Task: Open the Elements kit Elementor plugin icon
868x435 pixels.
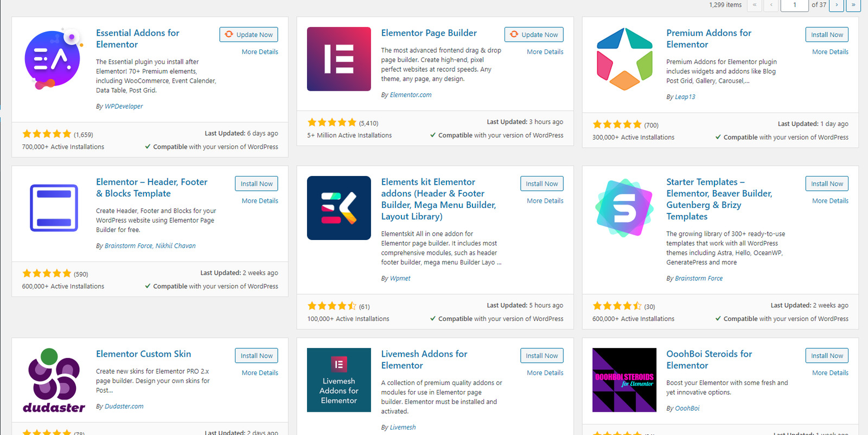Action: pyautogui.click(x=339, y=208)
